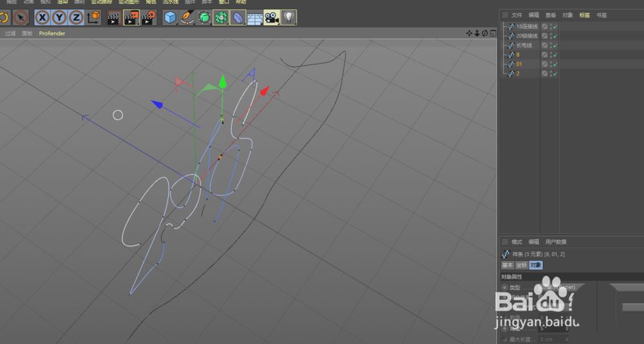
Task: Click viewport zoom navigation icon
Action: (x=477, y=33)
